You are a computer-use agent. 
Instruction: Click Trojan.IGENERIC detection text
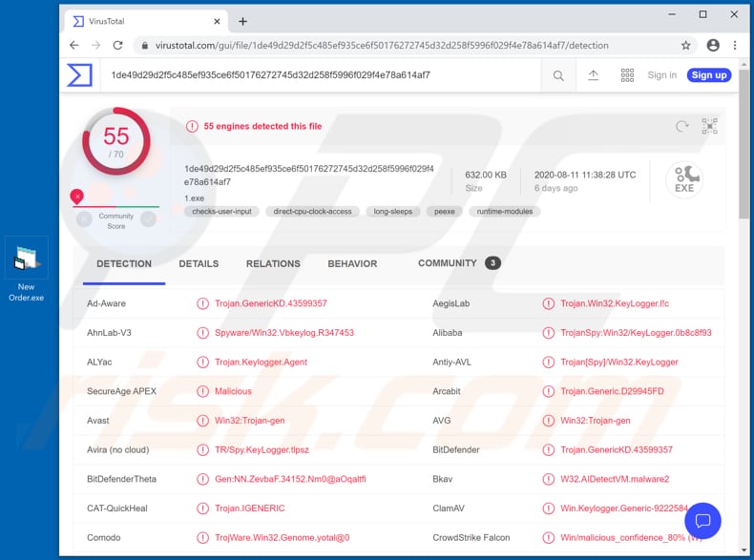249,508
